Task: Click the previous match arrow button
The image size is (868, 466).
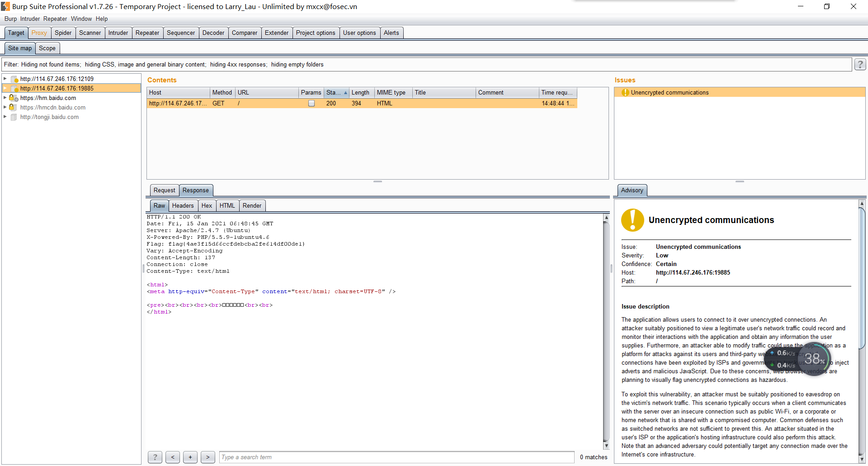Action: [x=173, y=457]
